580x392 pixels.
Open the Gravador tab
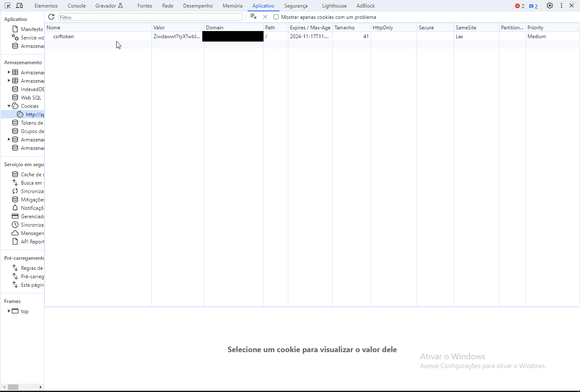109,6
